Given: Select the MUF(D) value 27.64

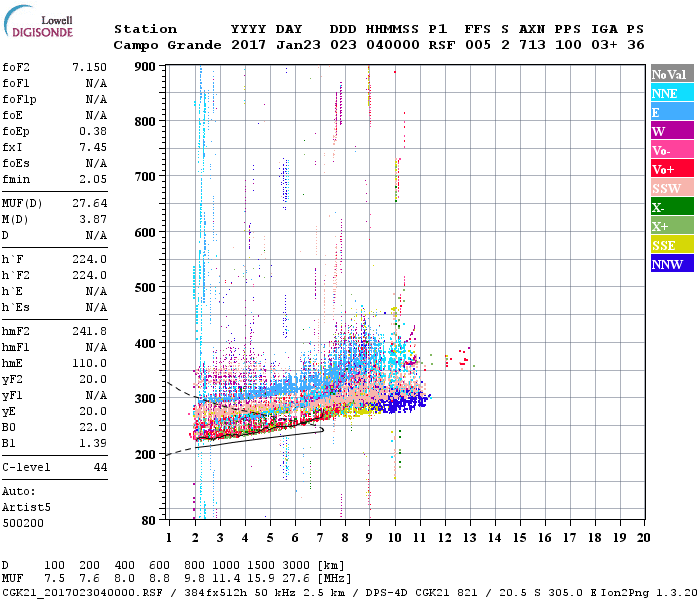Looking at the screenshot, I should point(89,203).
